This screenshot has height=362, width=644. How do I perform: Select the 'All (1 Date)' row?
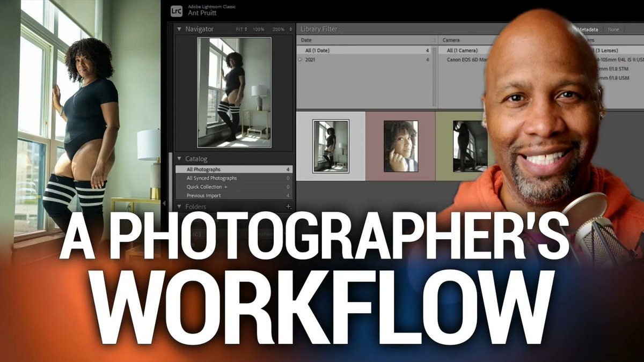click(x=364, y=50)
